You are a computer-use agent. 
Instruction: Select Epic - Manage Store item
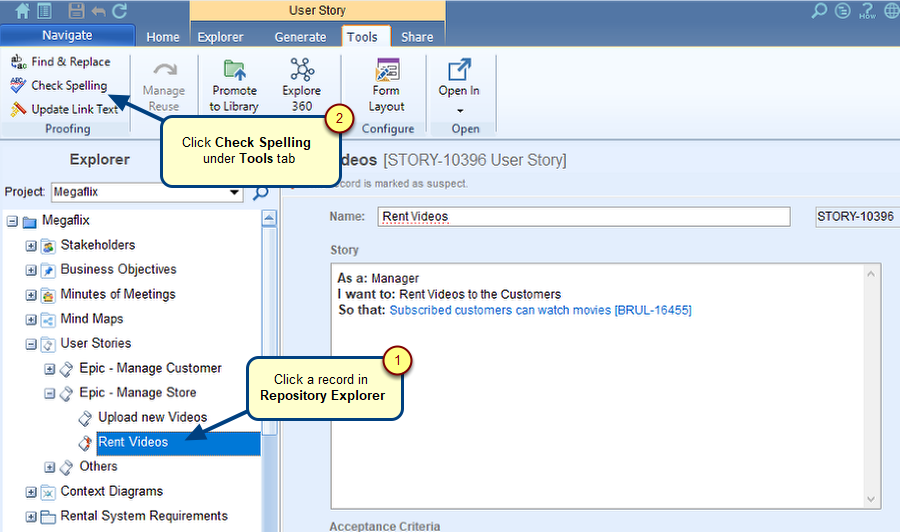pyautogui.click(x=138, y=393)
